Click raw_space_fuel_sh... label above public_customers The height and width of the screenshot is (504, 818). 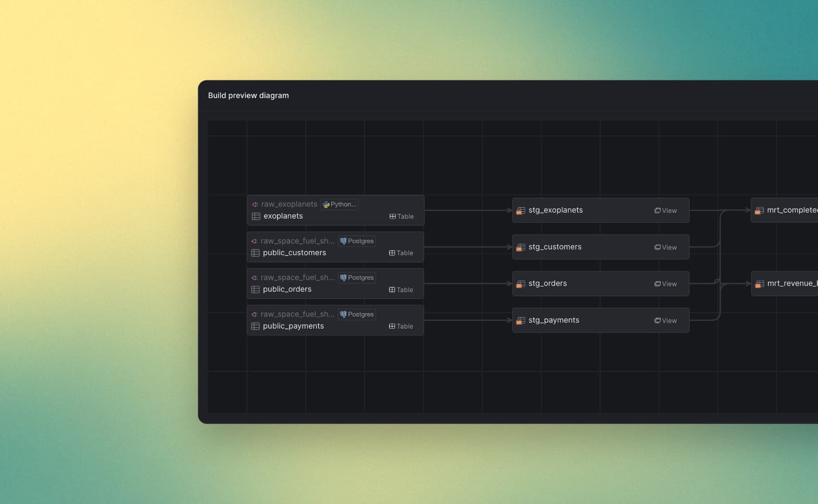tap(298, 241)
